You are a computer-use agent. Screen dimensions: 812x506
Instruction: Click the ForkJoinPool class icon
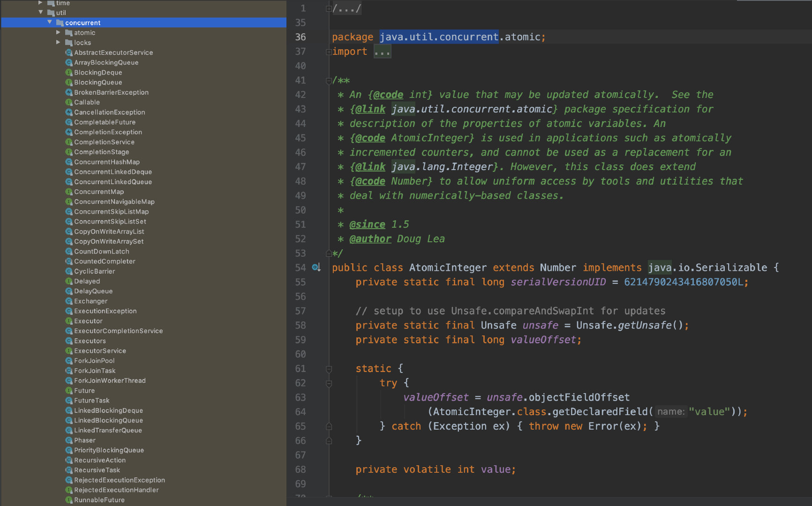(68, 361)
